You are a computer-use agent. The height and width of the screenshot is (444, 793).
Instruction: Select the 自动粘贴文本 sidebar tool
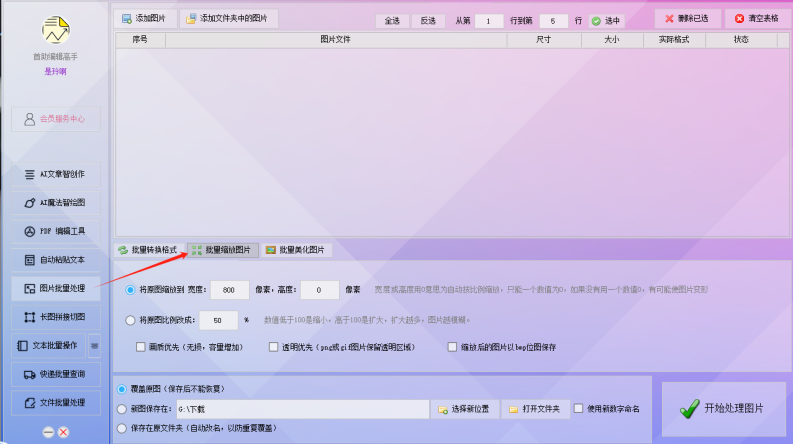pos(56,260)
